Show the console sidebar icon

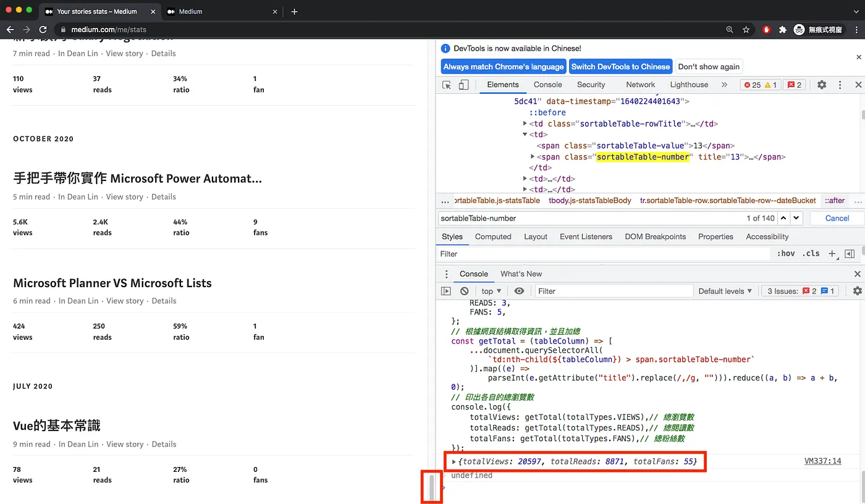pos(446,291)
